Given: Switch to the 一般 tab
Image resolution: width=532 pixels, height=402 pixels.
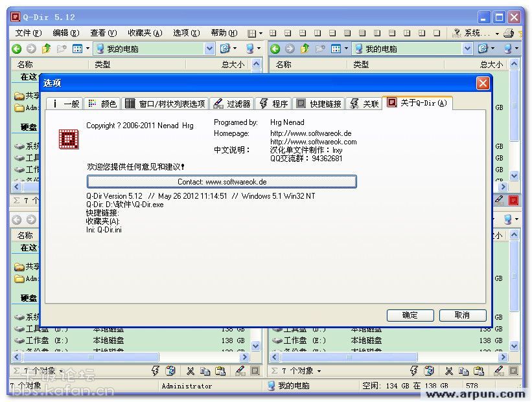Looking at the screenshot, I should tap(65, 104).
